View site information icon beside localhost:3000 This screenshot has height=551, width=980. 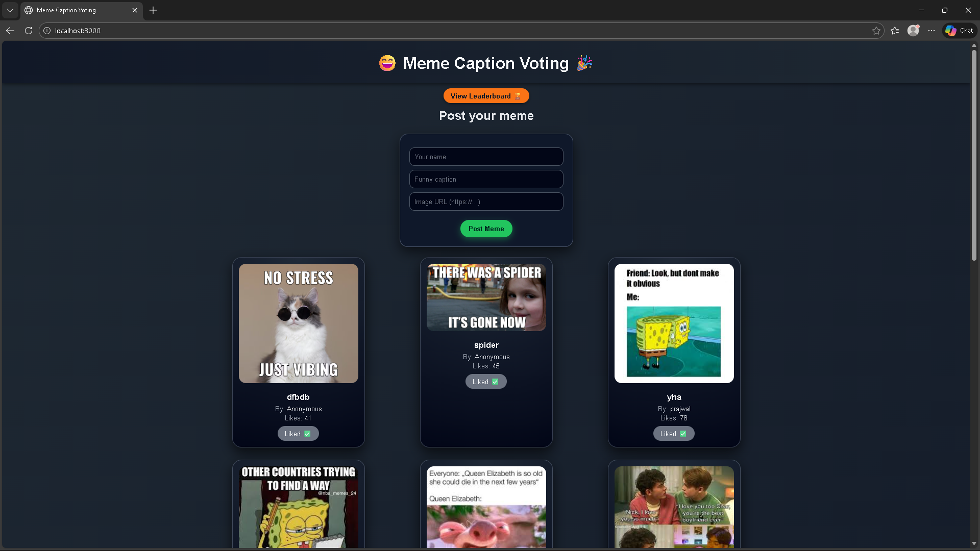tap(47, 31)
